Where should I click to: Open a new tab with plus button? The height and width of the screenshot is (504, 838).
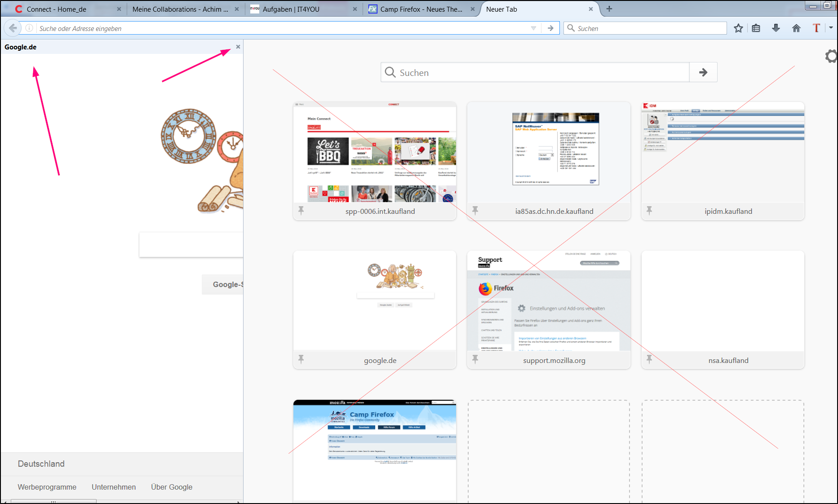click(x=609, y=9)
